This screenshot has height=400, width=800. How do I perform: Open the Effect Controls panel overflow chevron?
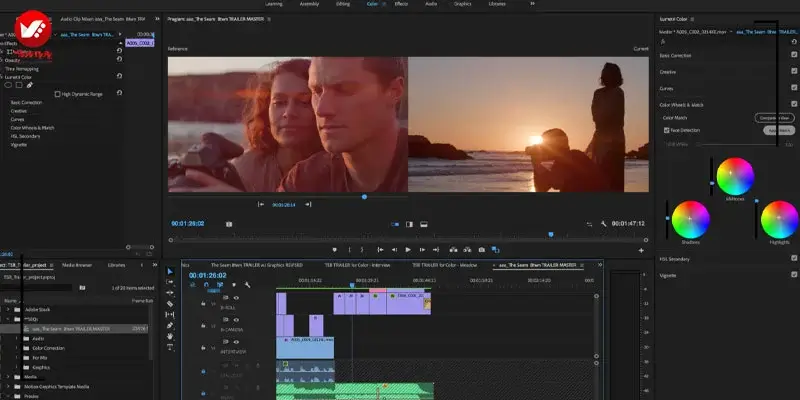click(x=157, y=19)
